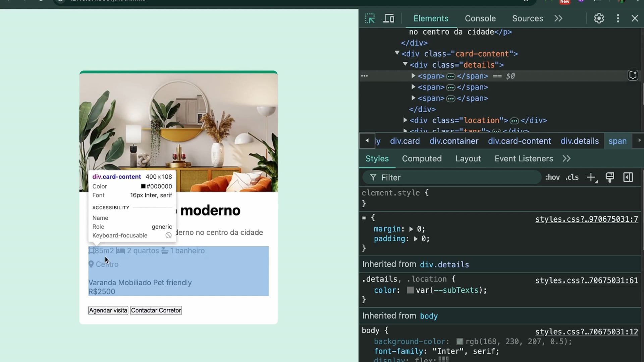Toggle the device toolbar emulation

[389, 18]
